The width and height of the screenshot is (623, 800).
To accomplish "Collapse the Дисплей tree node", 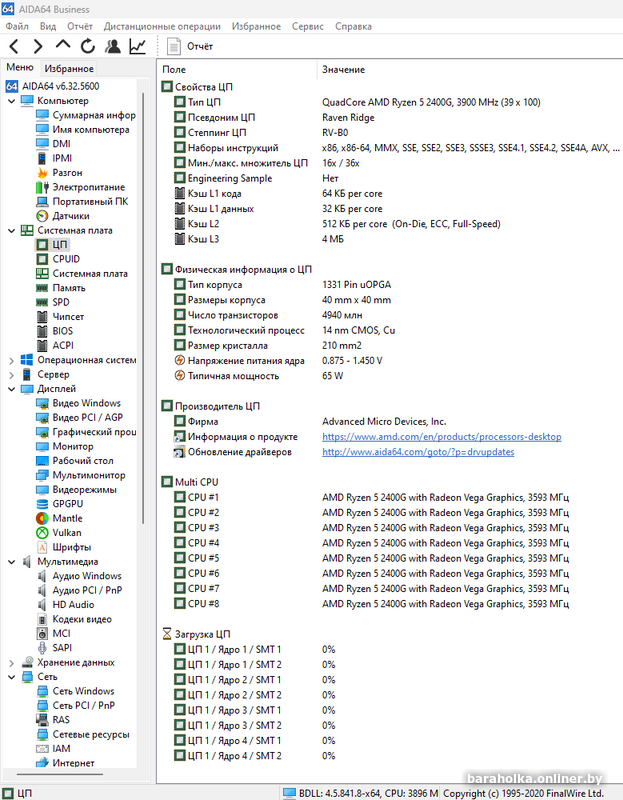I will pyautogui.click(x=11, y=389).
